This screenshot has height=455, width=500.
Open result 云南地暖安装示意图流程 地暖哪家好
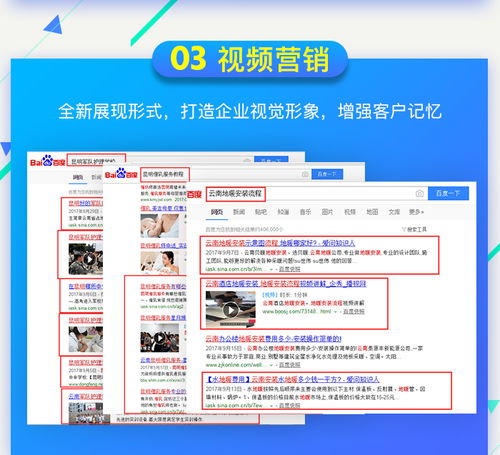coord(280,243)
